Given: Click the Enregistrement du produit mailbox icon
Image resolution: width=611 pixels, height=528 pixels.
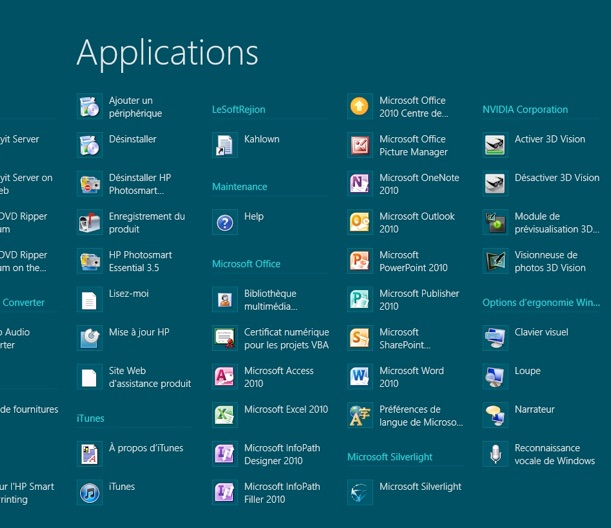Looking at the screenshot, I should (90, 222).
